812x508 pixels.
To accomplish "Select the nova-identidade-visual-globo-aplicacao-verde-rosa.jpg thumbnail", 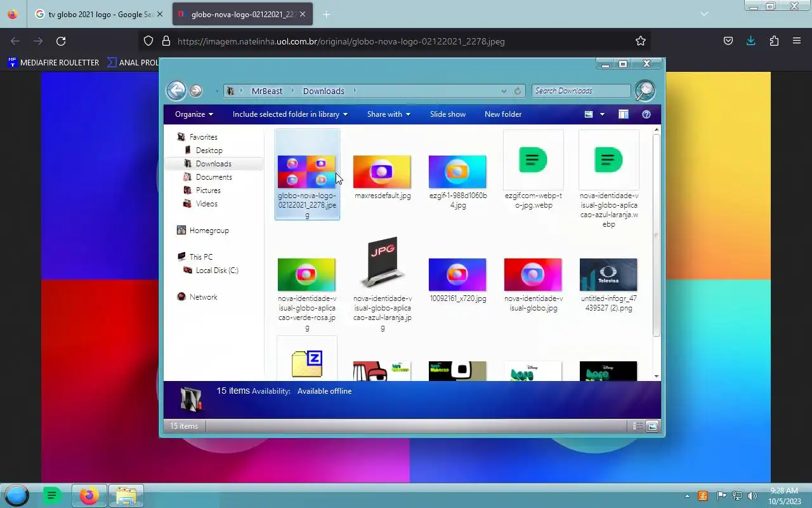I will [x=306, y=275].
